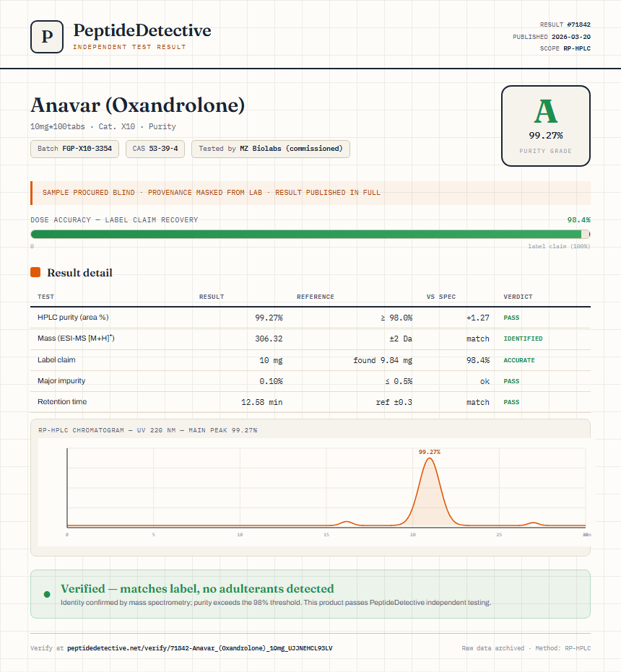The height and width of the screenshot is (672, 621).
Task: Click the PASS verdict in HPLC purity row
Action: [511, 318]
